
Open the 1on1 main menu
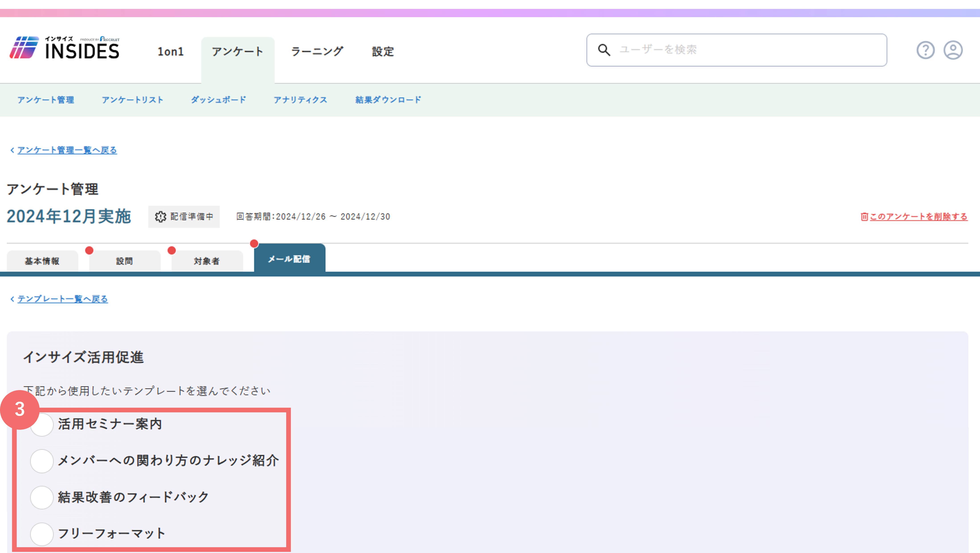coord(170,51)
